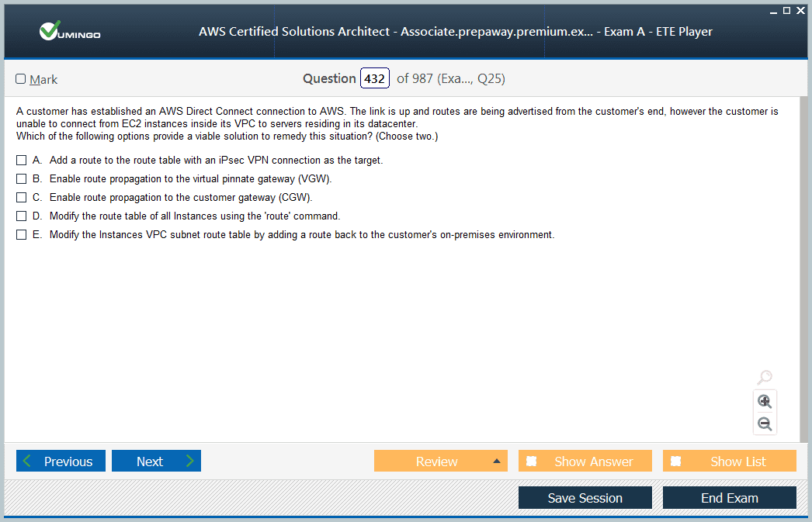The image size is (812, 522).
Task: Select answer checkbox A
Action: (x=21, y=161)
